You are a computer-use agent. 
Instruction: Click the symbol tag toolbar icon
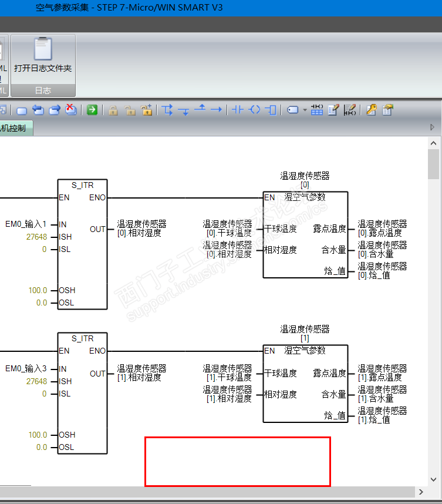pos(293,110)
